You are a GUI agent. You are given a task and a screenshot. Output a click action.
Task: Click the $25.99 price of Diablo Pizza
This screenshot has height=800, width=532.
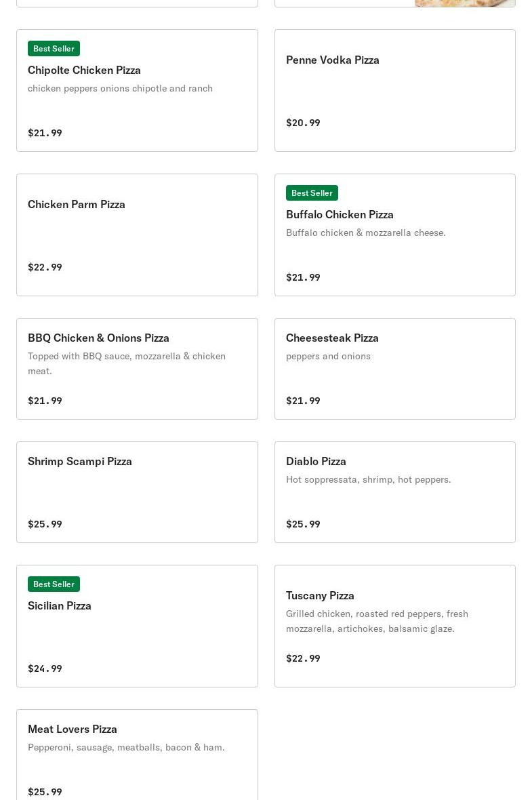coord(303,524)
